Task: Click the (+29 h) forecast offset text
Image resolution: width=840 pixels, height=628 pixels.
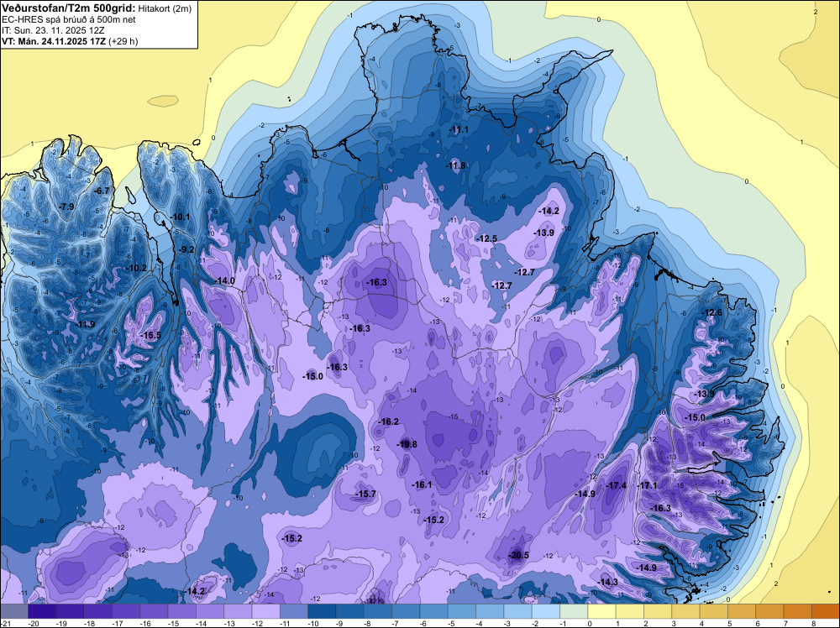Action: (x=123, y=41)
